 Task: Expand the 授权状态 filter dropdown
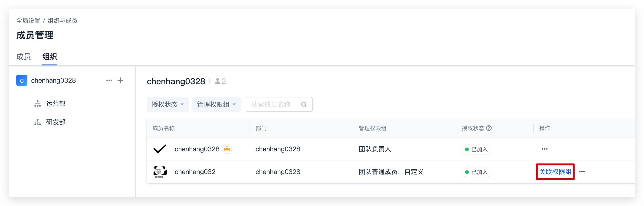point(168,104)
